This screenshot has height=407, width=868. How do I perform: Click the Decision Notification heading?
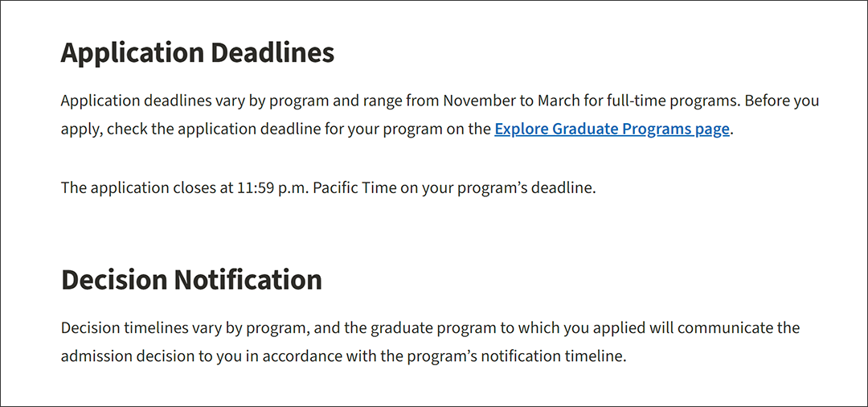coord(191,280)
